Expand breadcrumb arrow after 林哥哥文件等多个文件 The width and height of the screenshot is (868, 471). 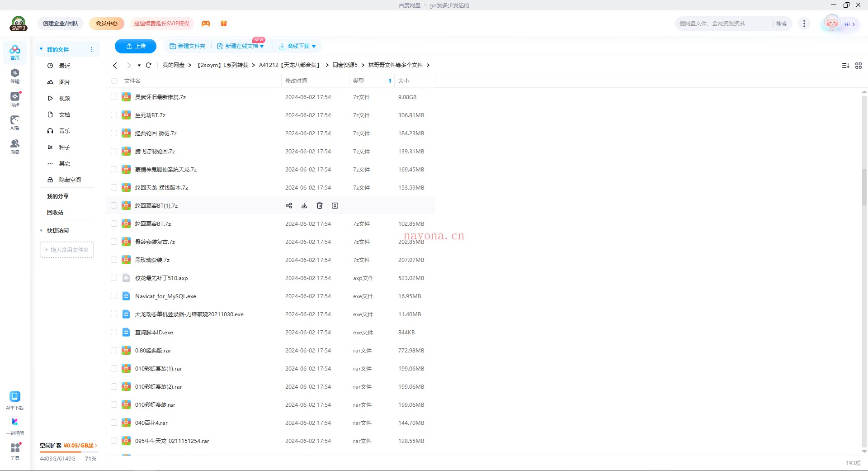428,65
